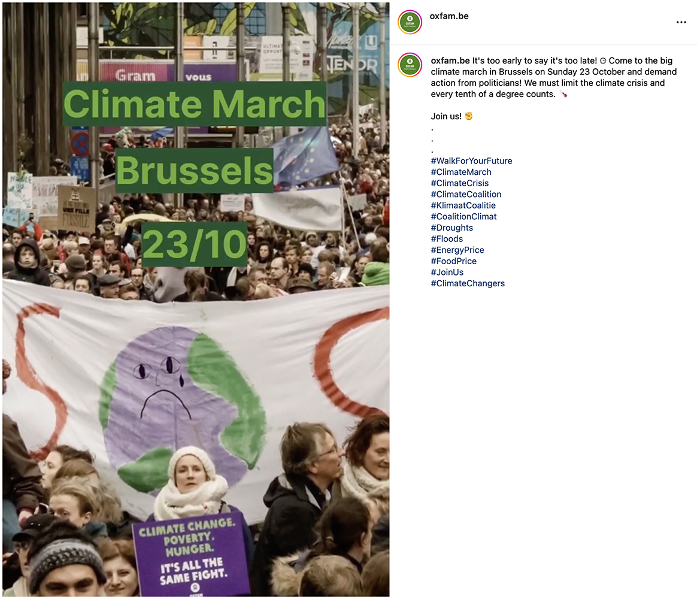This screenshot has height=599, width=700.
Task: Click the oxfam.be profile avatar in header
Action: coord(410,22)
